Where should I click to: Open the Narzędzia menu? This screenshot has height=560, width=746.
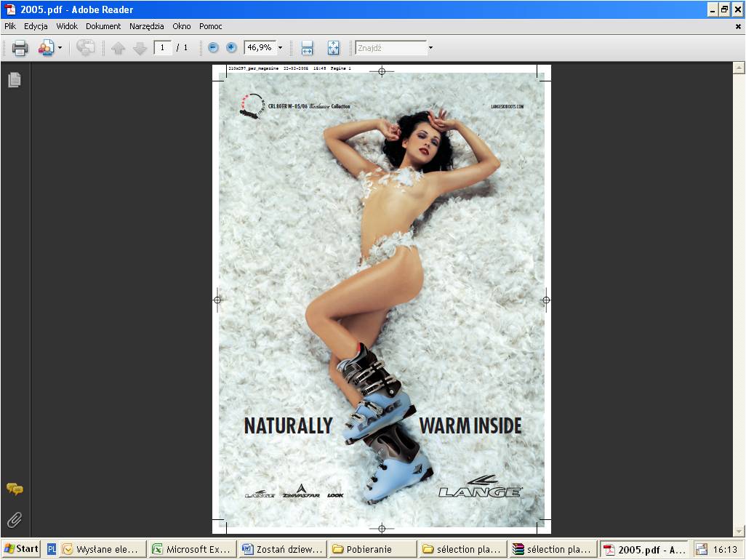147,26
